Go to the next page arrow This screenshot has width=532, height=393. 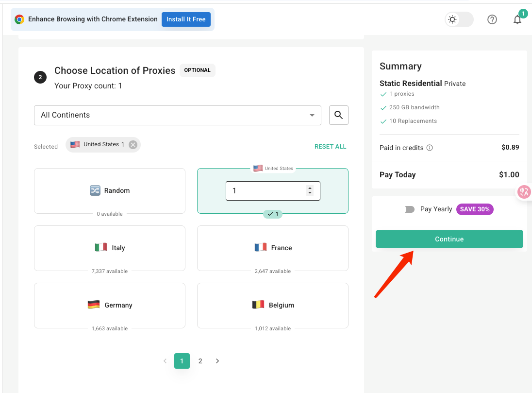pyautogui.click(x=217, y=361)
